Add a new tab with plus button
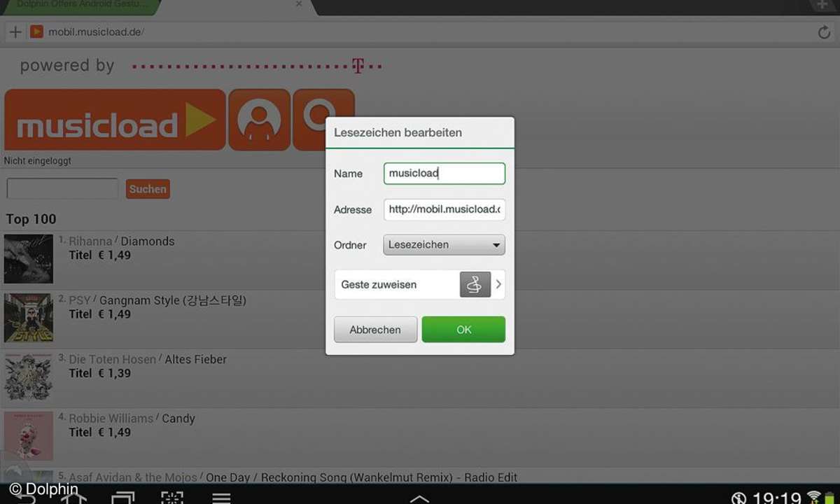The image size is (840, 504). coord(823,6)
